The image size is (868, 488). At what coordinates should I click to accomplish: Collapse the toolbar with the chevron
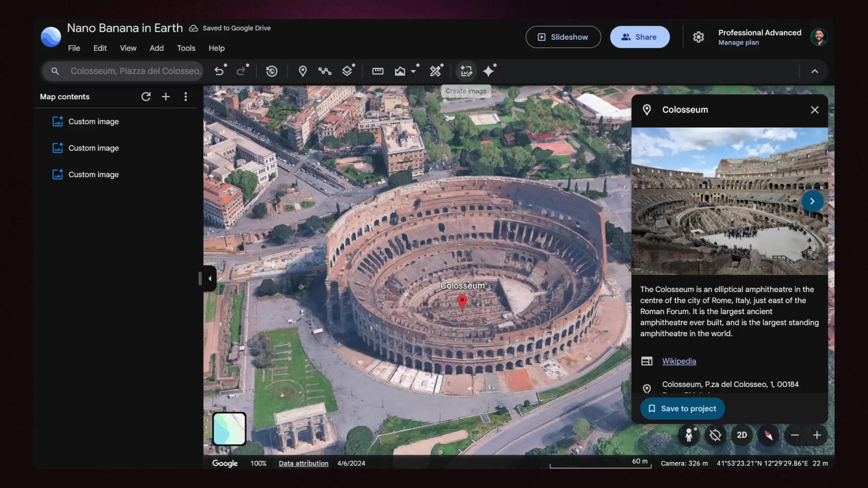[815, 71]
